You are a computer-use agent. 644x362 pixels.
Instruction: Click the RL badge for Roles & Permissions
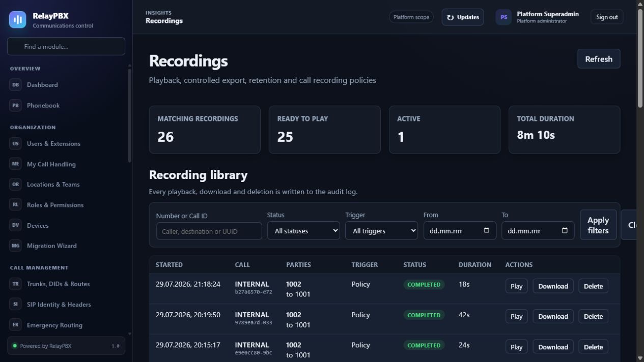(15, 205)
